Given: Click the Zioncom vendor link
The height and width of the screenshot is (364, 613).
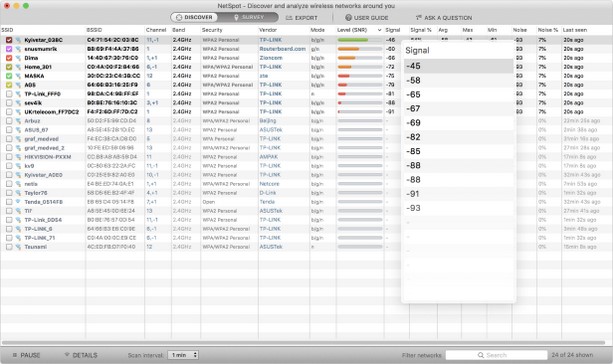Looking at the screenshot, I should (x=271, y=58).
